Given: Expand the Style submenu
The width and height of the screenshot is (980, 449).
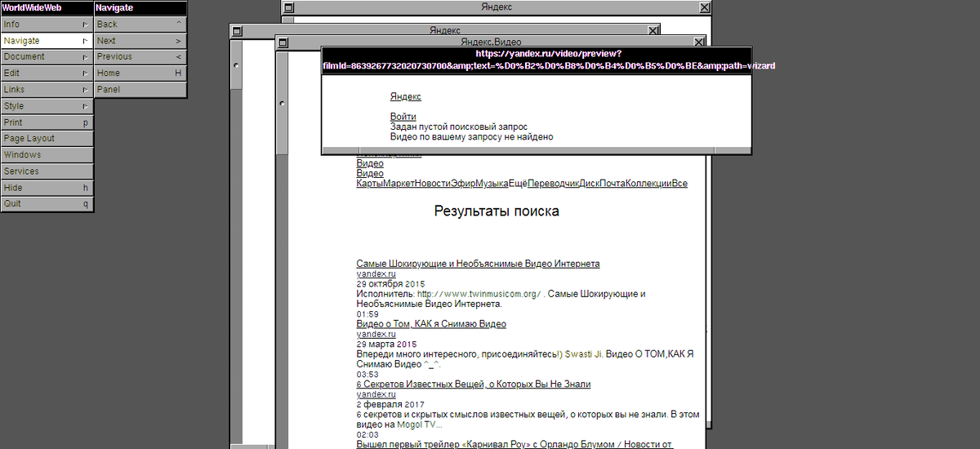Looking at the screenshot, I should point(47,106).
